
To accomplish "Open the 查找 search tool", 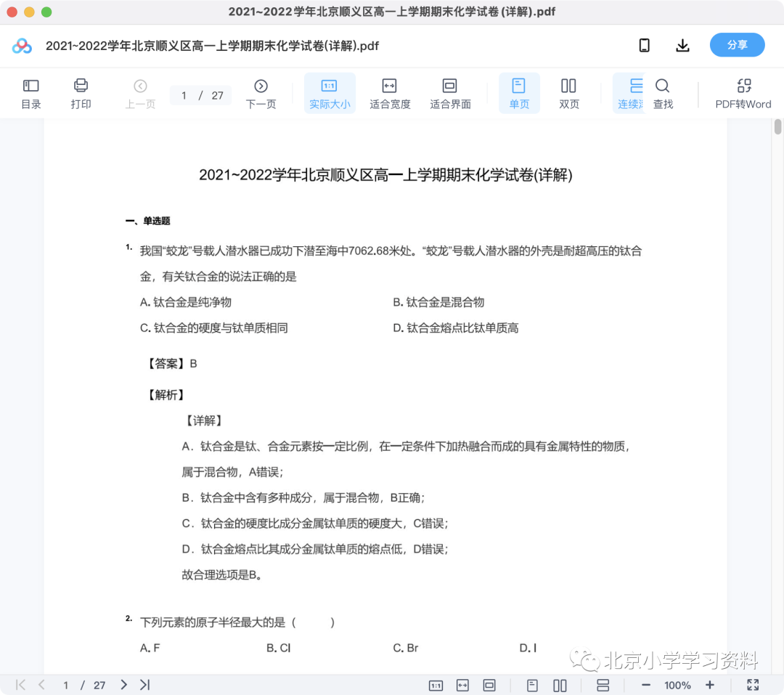I will [x=663, y=94].
